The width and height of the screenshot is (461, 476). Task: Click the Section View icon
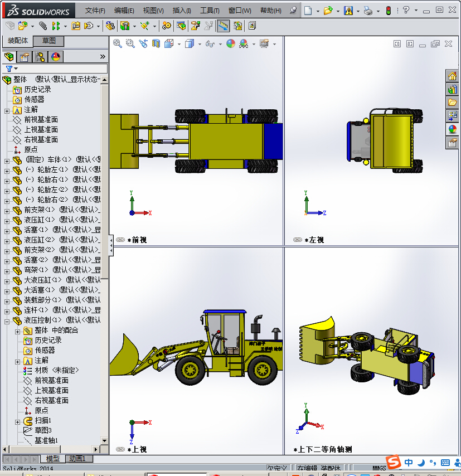(x=156, y=43)
